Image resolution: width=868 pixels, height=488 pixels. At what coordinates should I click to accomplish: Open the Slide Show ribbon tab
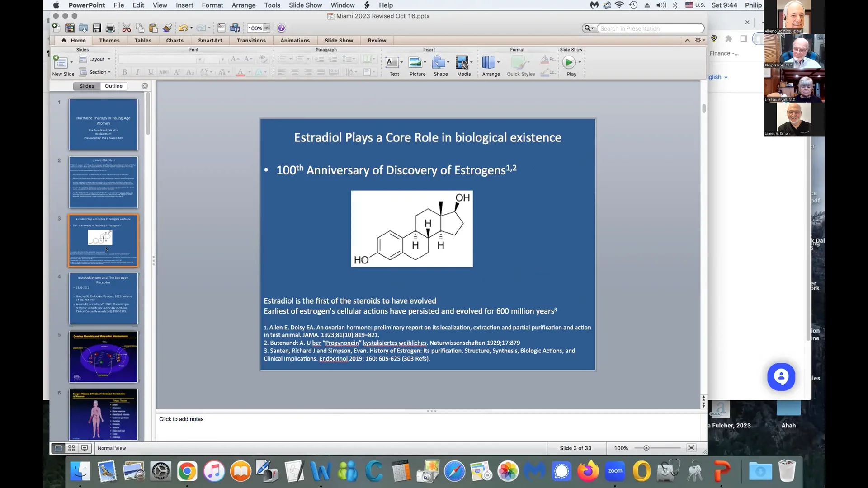point(339,40)
